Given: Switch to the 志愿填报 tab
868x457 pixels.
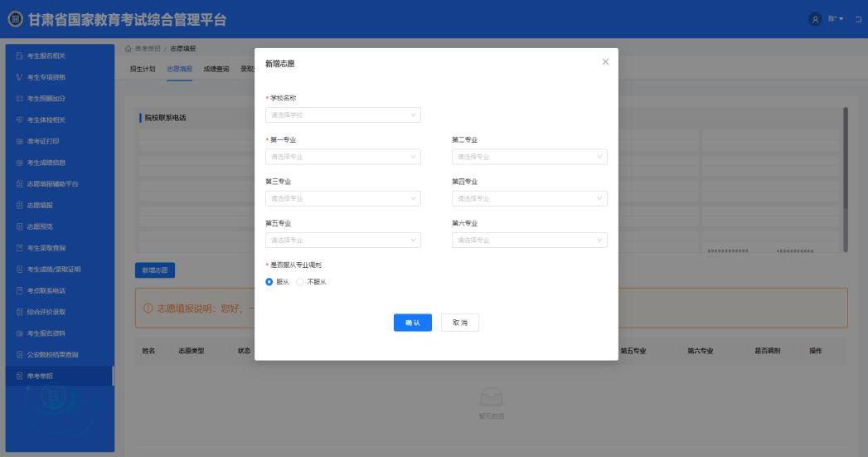Looking at the screenshot, I should [179, 69].
